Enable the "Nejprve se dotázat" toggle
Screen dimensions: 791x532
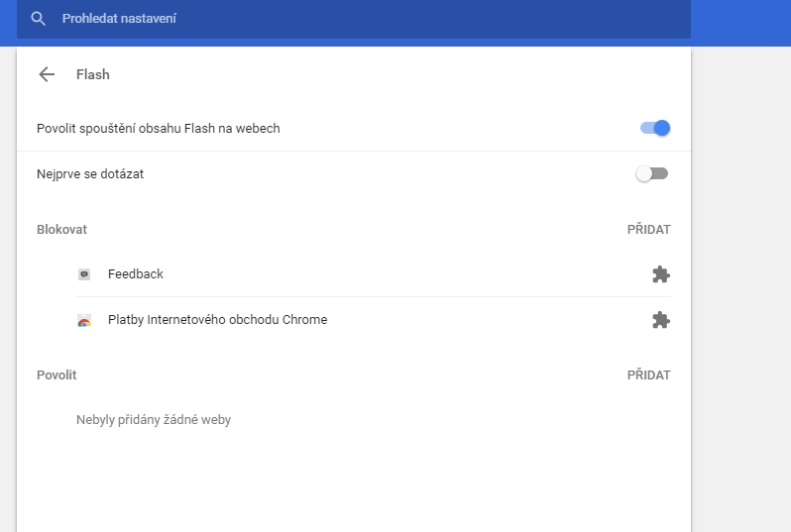[x=652, y=174]
